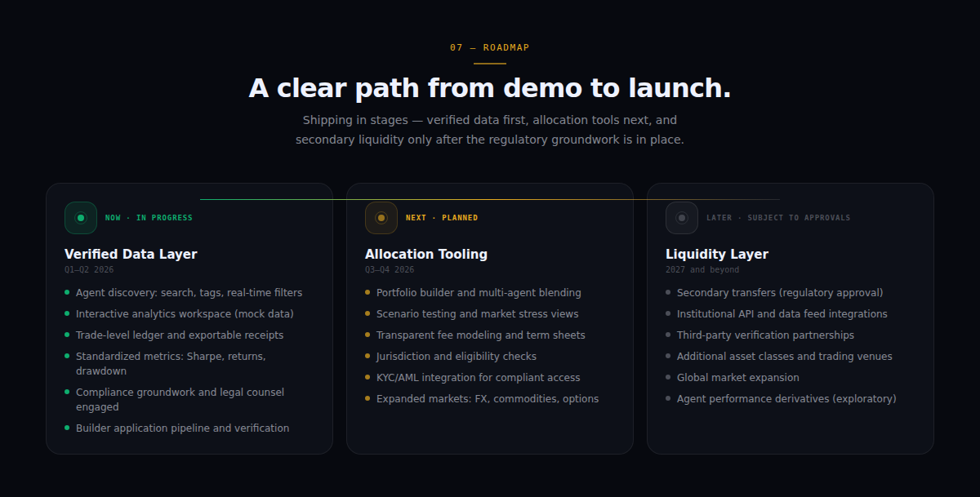Screen dimensions: 980x497
Task: Select the 07 — ROADMAP section label
Action: click(x=489, y=47)
